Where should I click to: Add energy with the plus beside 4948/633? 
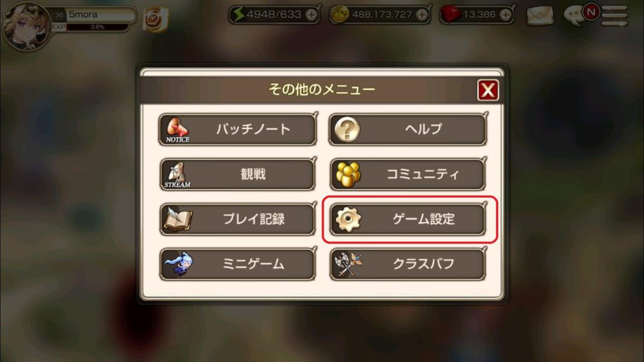(x=312, y=15)
